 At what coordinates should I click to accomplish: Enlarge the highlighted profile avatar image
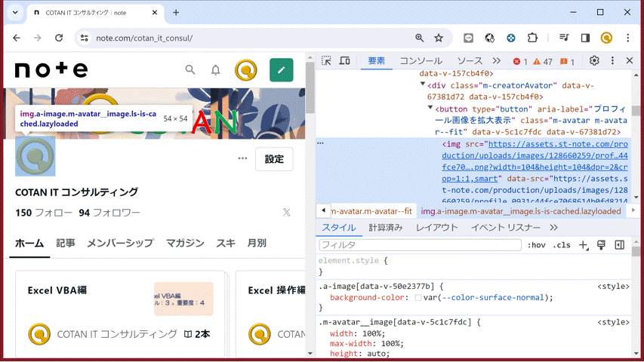click(35, 156)
